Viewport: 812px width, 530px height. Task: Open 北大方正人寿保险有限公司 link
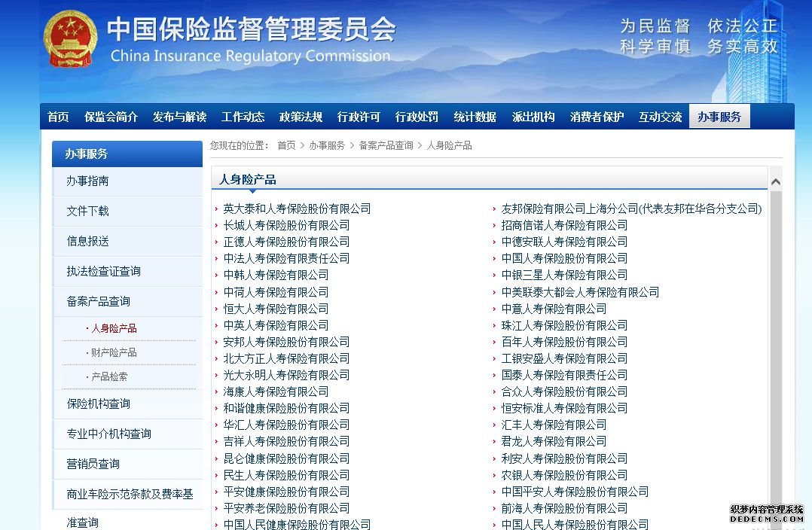[286, 358]
